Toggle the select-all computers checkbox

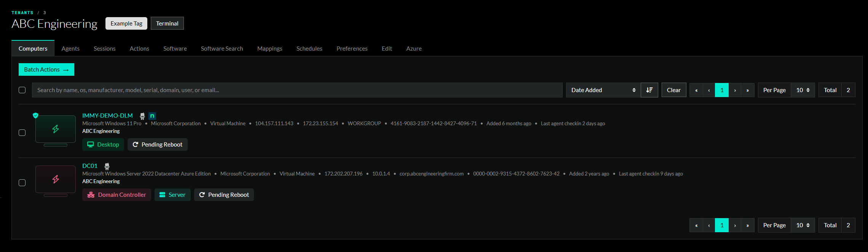point(22,90)
